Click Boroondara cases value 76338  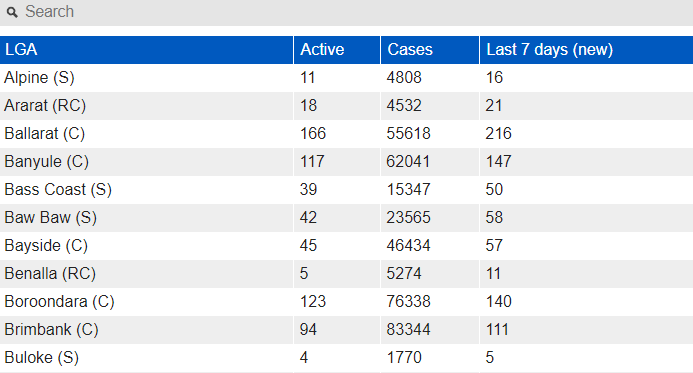[x=408, y=301]
